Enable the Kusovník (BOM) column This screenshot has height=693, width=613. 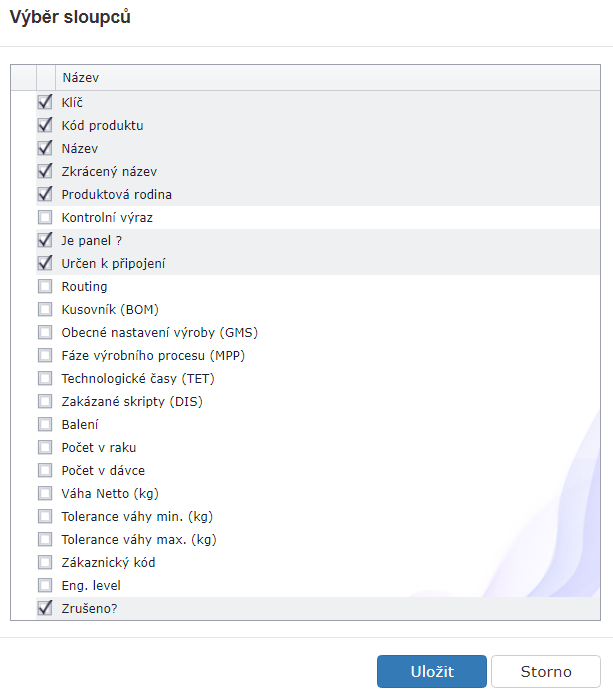[44, 309]
